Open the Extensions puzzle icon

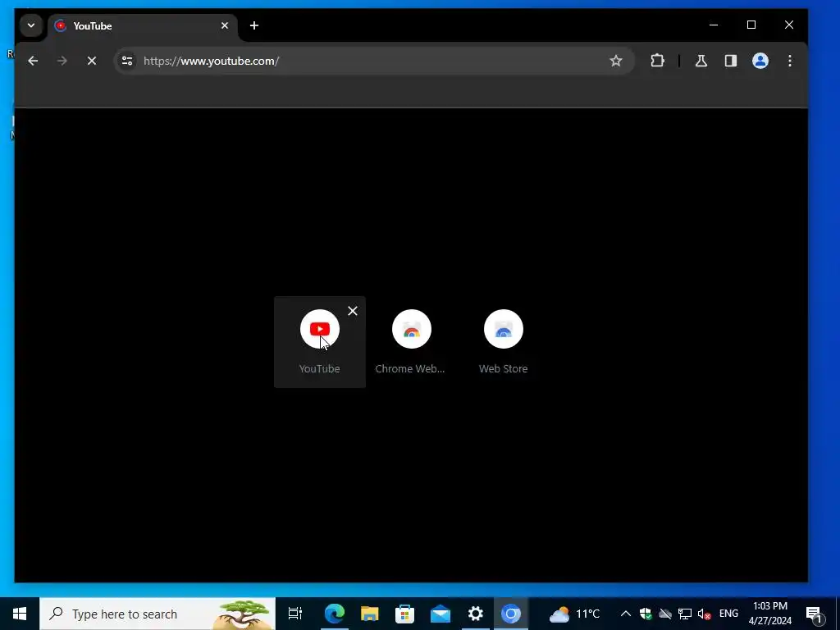click(x=657, y=61)
